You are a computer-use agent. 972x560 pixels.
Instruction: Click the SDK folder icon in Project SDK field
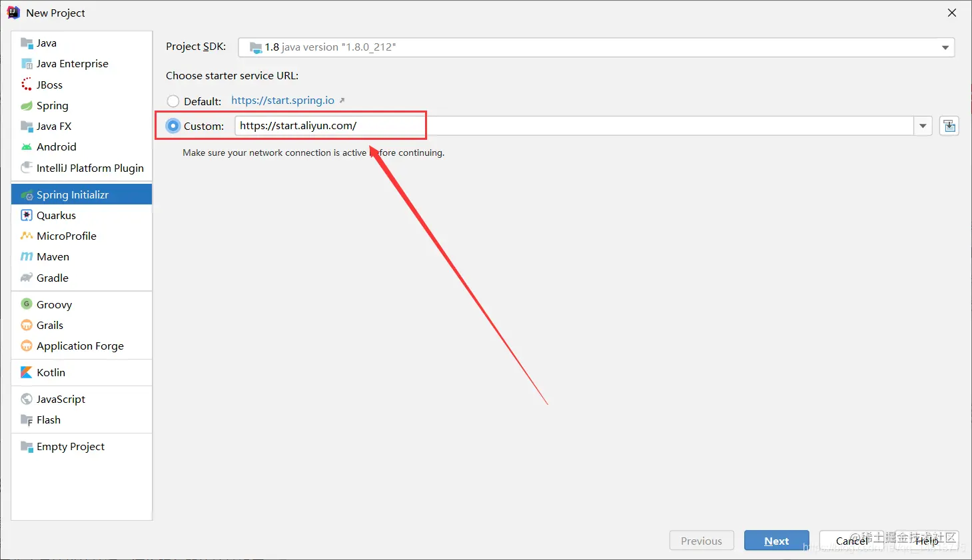coord(256,47)
